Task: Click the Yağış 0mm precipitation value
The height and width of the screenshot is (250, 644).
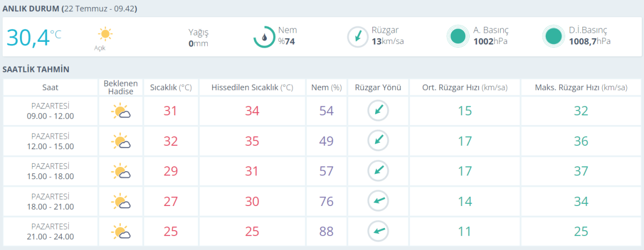Action: [198, 43]
